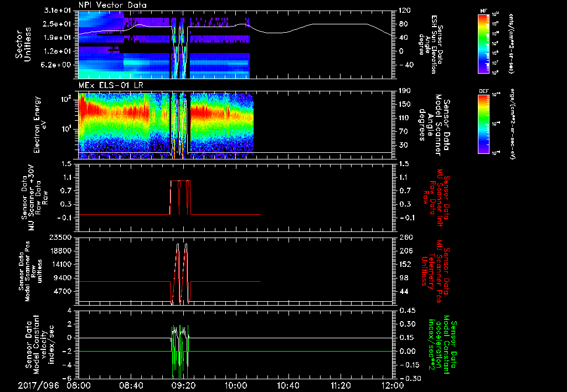This screenshot has width=567, height=392.
Task: Click the 09:20 time axis label
Action: click(183, 386)
